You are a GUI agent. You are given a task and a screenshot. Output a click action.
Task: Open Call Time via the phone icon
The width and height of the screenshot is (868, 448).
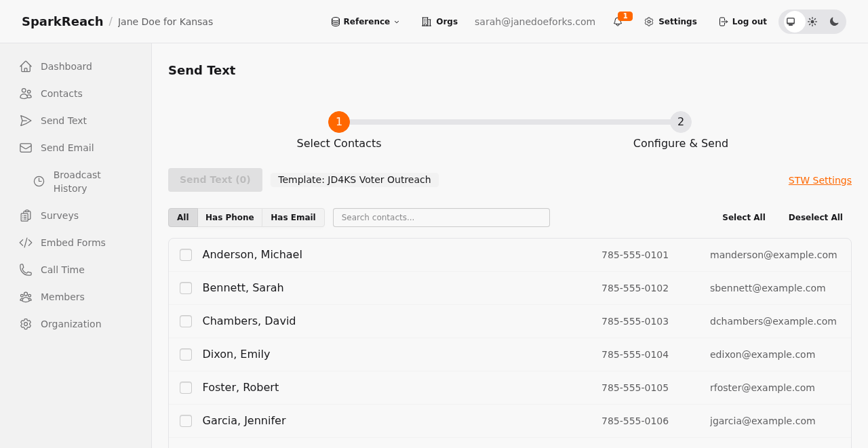point(24,270)
